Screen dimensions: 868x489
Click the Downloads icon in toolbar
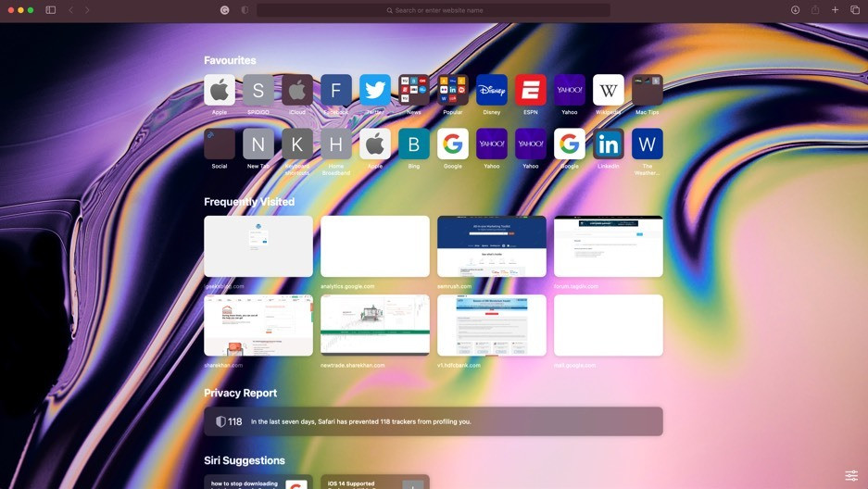[x=795, y=10]
